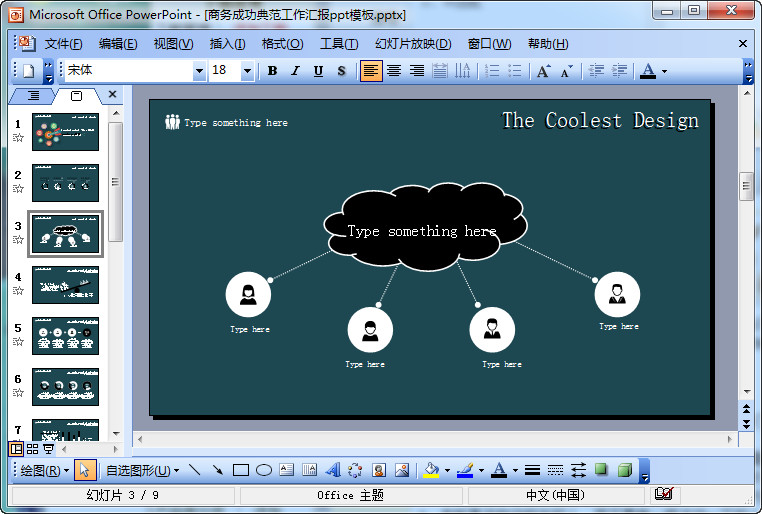Click the text direction icon

coord(462,71)
